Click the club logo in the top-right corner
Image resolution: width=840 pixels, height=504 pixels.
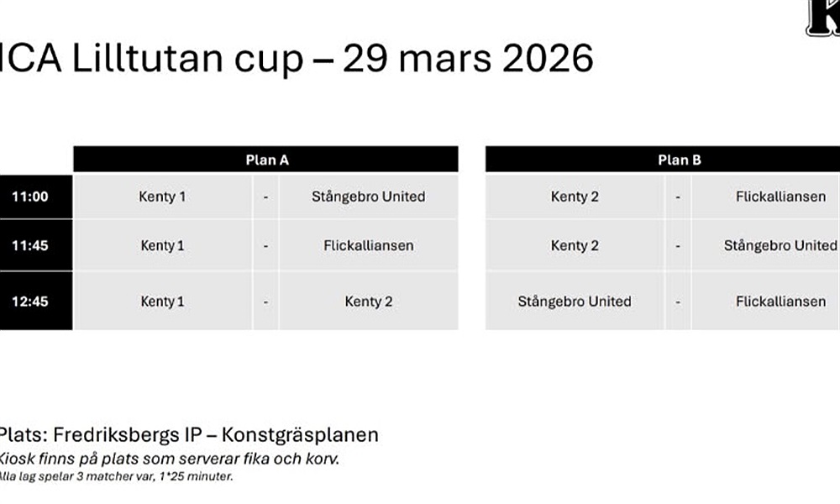[823, 18]
